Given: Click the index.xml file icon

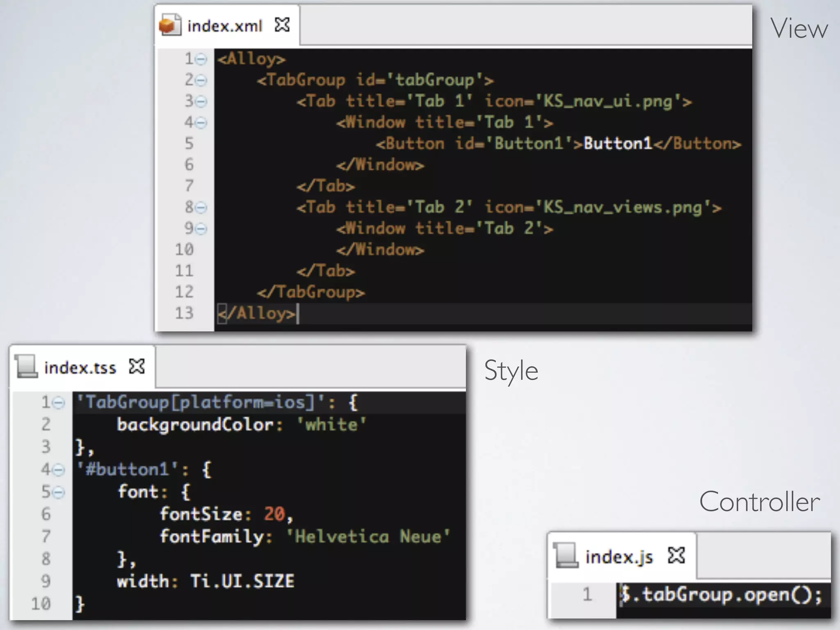Looking at the screenshot, I should [169, 25].
